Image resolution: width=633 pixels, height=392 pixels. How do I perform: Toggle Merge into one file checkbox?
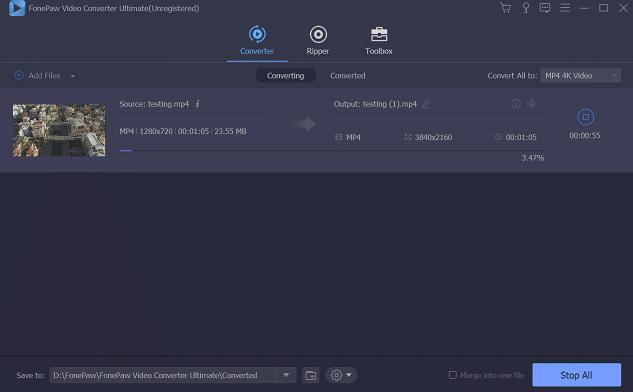[x=453, y=375]
